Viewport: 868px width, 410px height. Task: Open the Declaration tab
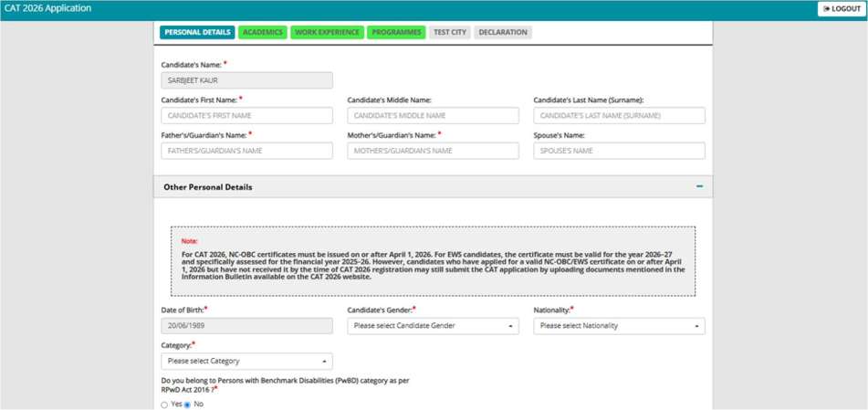click(x=503, y=32)
